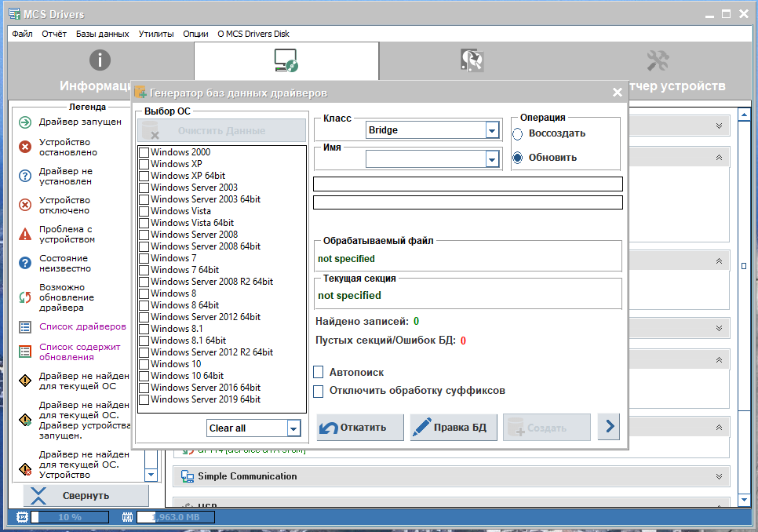
Task: Click the CPU usage chip icon in status bar
Action: point(22,518)
